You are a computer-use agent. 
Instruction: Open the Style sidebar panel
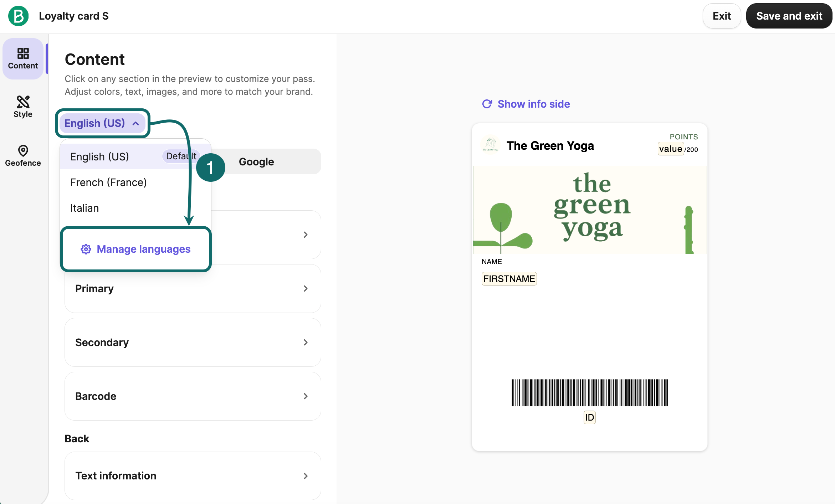point(23,107)
